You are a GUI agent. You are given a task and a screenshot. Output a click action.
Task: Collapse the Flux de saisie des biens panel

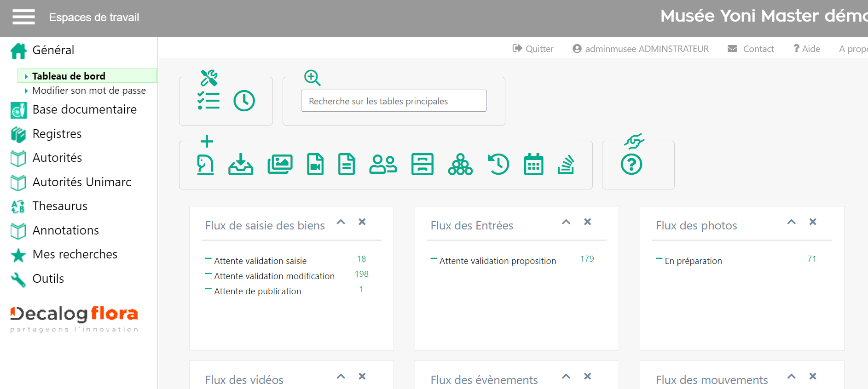click(x=341, y=222)
